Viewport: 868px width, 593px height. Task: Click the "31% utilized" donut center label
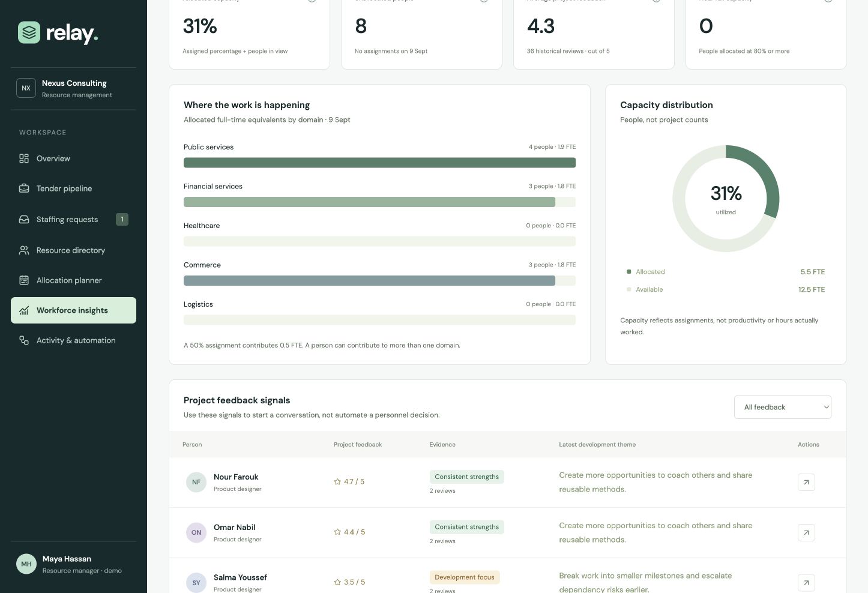[x=726, y=199]
